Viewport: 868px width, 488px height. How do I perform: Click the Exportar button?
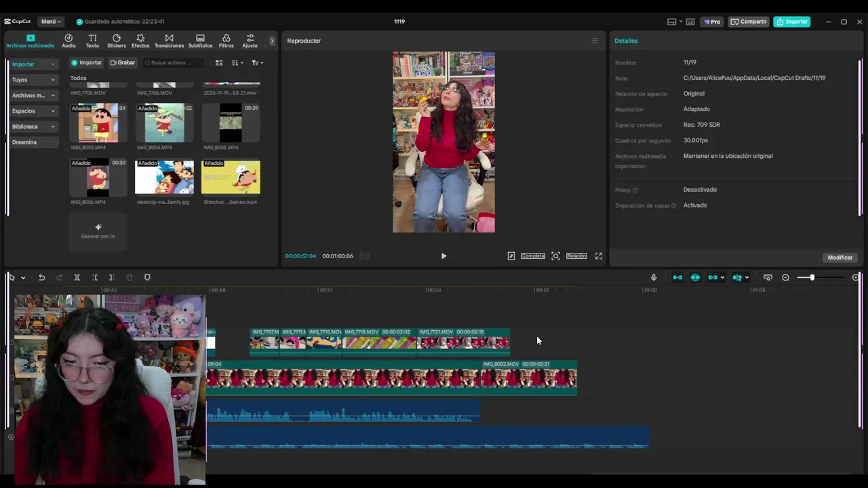tap(792, 22)
